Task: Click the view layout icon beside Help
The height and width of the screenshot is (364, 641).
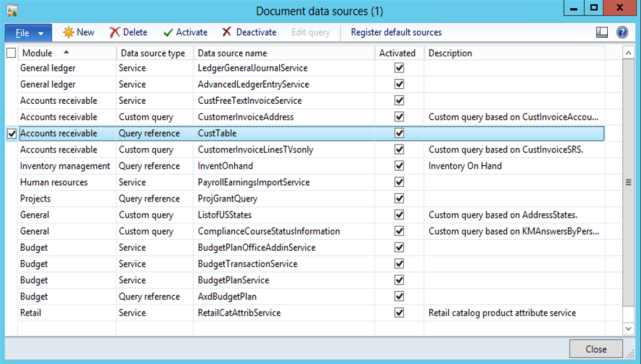Action: [602, 33]
